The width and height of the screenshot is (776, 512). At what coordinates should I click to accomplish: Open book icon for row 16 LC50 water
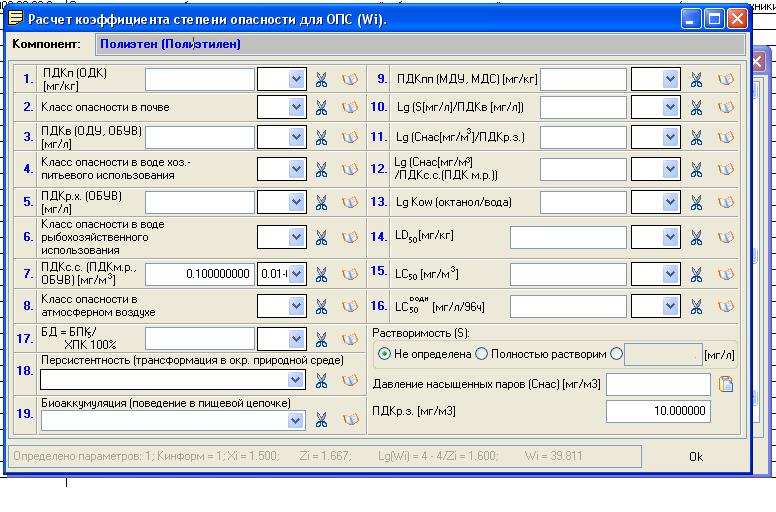tap(725, 305)
